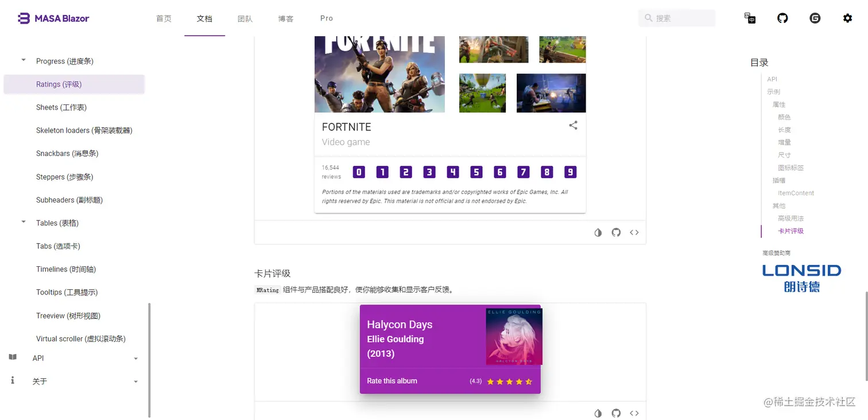
Task: Click the sidebar vertical scrollbar
Action: 149,360
